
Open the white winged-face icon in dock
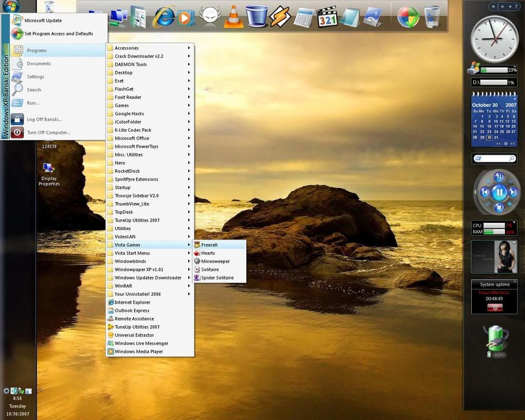point(210,15)
